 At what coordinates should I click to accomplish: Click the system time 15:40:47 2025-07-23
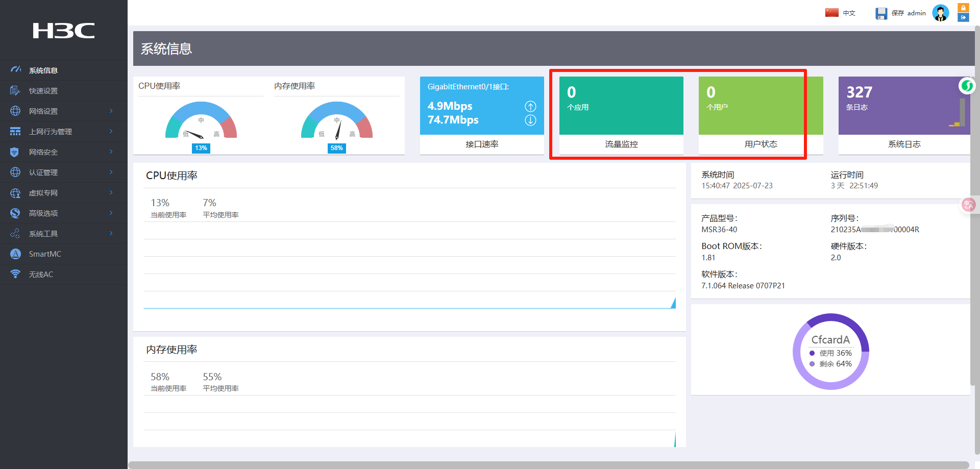(737, 186)
